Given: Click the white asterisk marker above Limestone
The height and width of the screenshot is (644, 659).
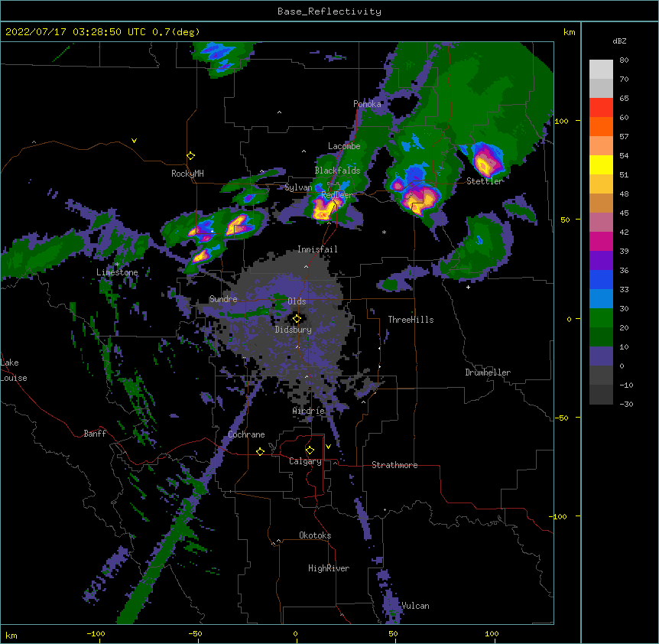Looking at the screenshot, I should click(x=117, y=265).
